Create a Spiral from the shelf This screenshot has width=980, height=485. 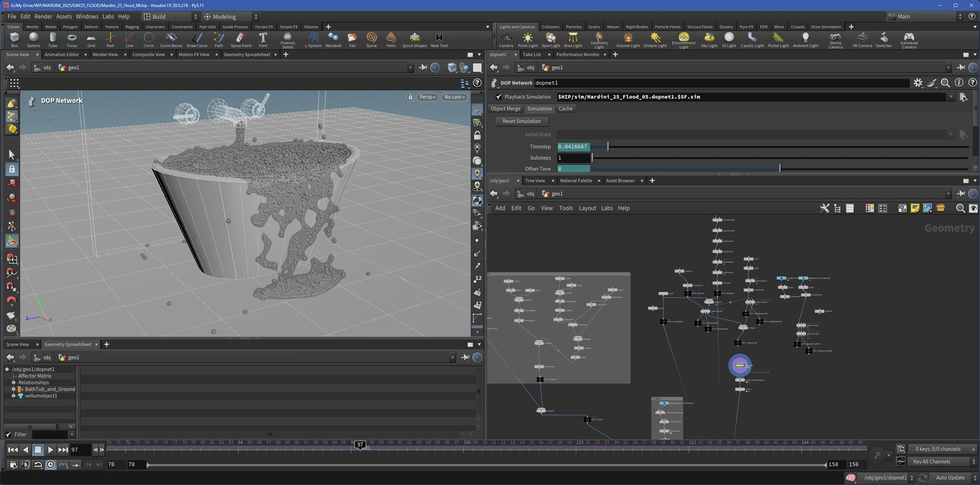(x=372, y=40)
